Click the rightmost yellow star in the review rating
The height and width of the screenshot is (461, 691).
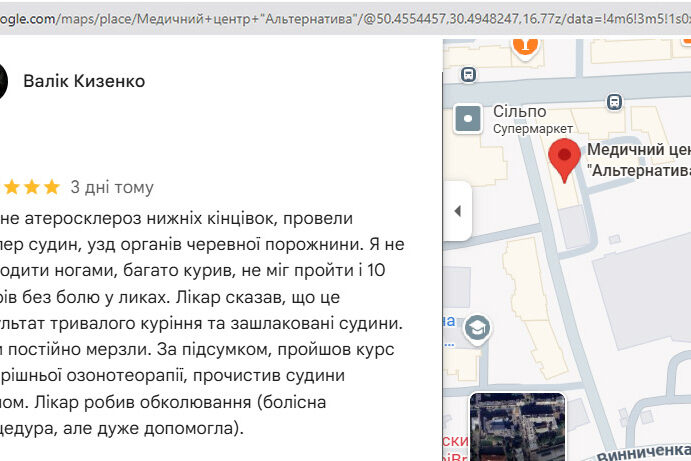[51, 187]
